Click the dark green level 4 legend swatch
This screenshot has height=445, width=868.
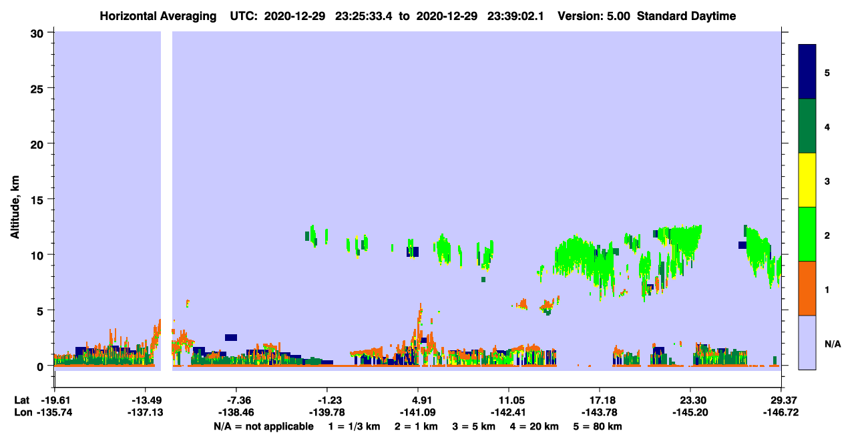pyautogui.click(x=807, y=126)
